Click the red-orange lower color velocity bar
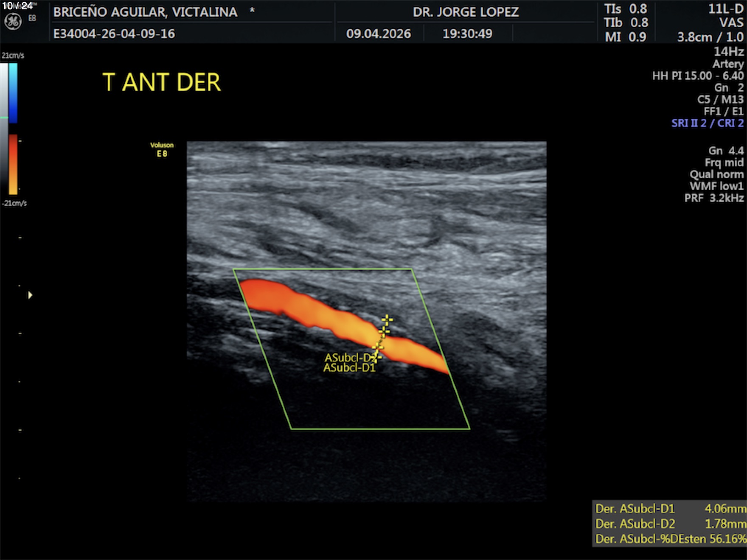Image resolution: width=747 pixels, height=560 pixels. coord(13,164)
